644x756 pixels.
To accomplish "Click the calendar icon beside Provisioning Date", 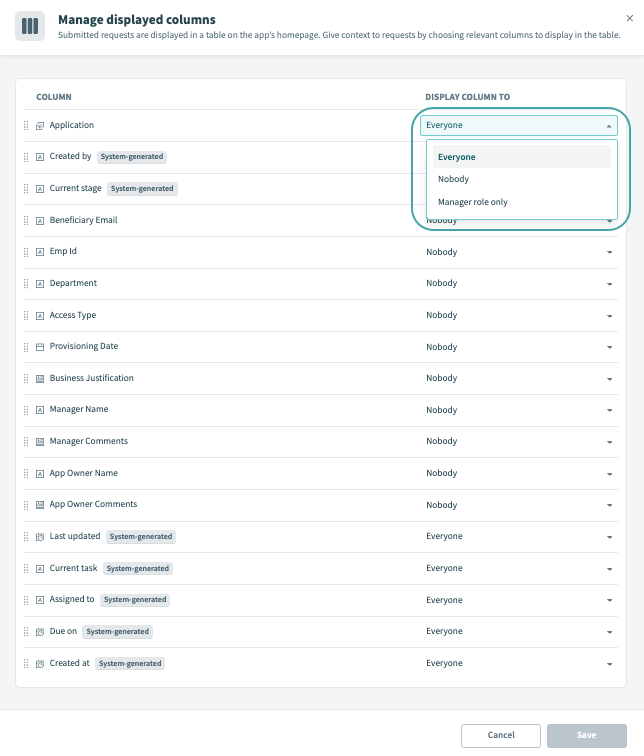I will [40, 347].
